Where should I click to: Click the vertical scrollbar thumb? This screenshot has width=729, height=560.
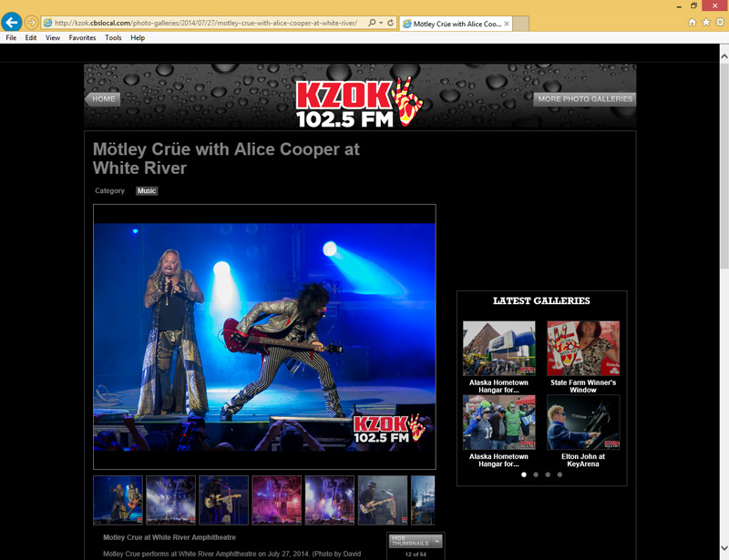[724, 166]
